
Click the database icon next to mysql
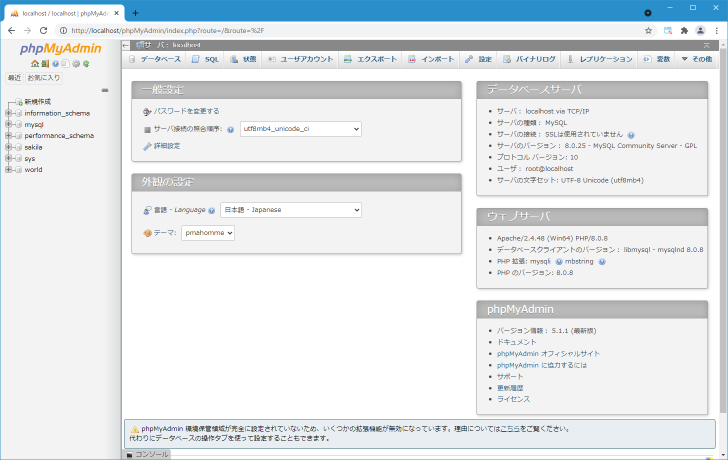(19, 124)
